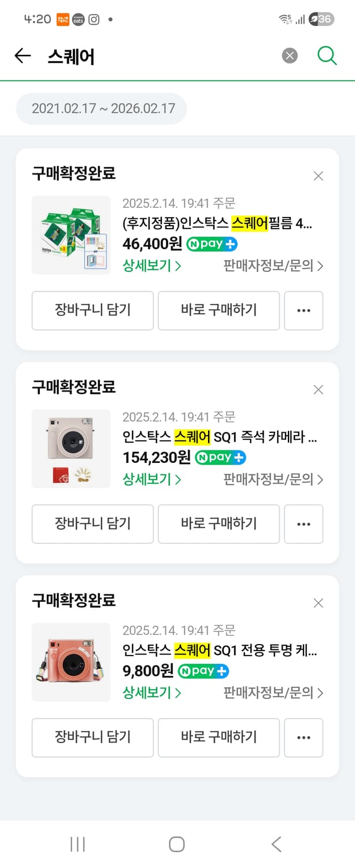Tap 바로 구매하기 for the clear case

coord(219,738)
